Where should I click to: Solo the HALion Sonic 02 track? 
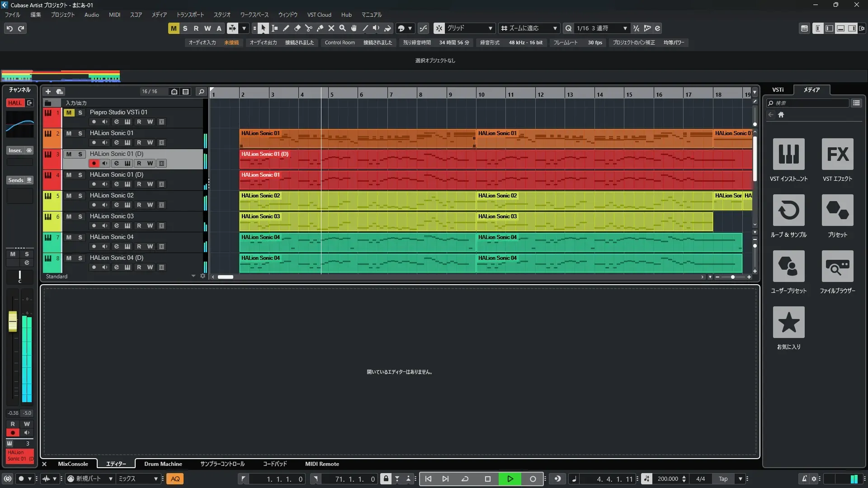[80, 196]
